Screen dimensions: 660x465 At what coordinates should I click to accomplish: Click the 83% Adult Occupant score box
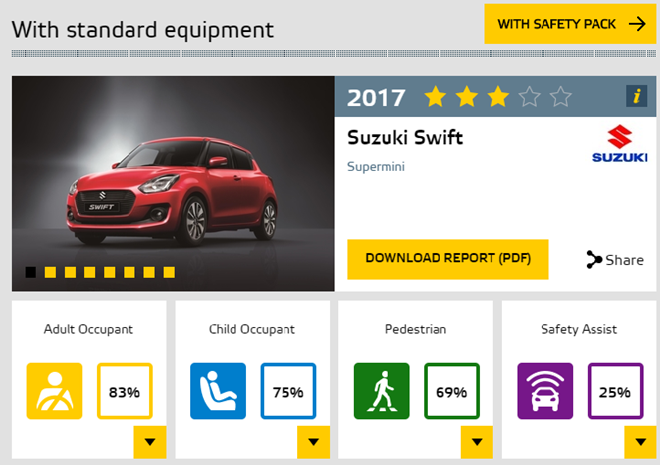click(x=125, y=391)
